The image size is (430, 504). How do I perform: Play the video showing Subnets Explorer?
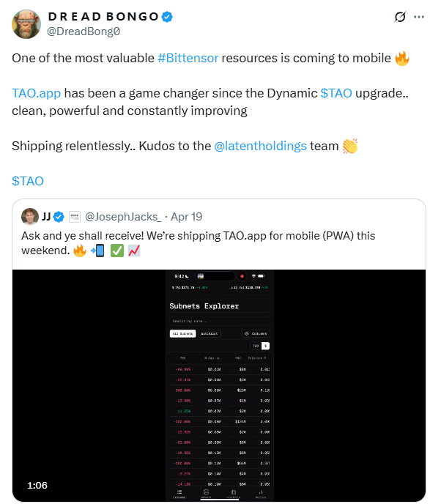coord(219,385)
